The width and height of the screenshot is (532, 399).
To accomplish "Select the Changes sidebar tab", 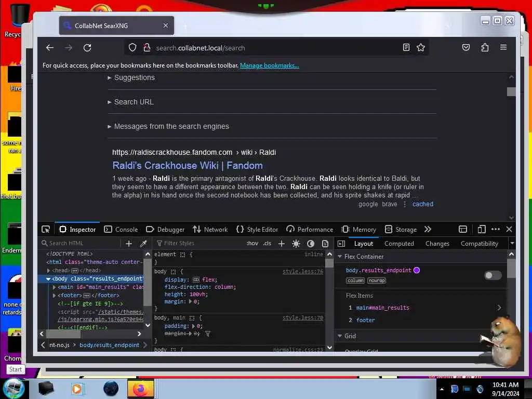I will coord(437,244).
